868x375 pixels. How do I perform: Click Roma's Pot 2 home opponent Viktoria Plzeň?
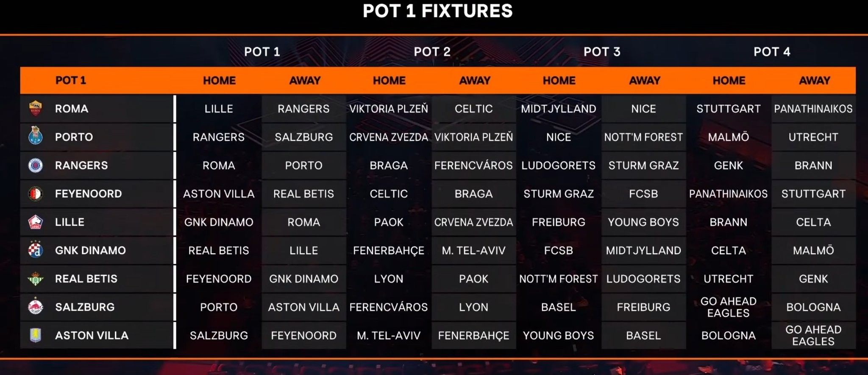pyautogui.click(x=389, y=109)
